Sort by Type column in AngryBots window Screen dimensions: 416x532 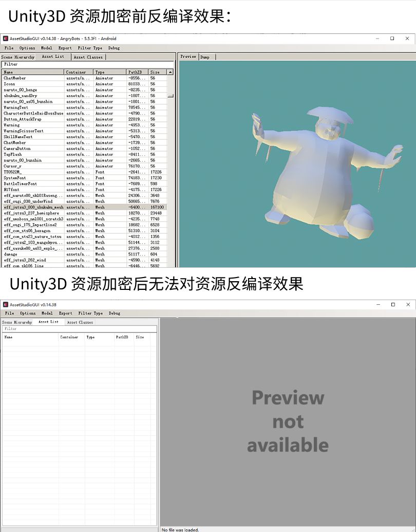coord(109,72)
